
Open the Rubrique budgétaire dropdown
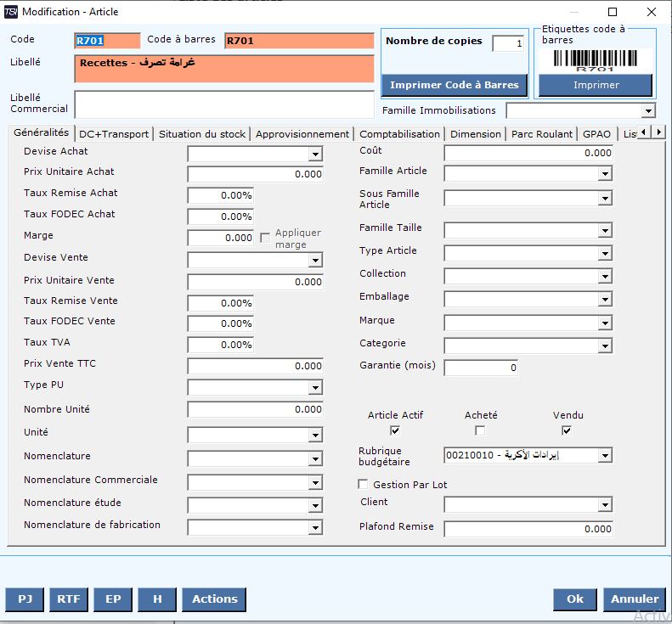(605, 456)
